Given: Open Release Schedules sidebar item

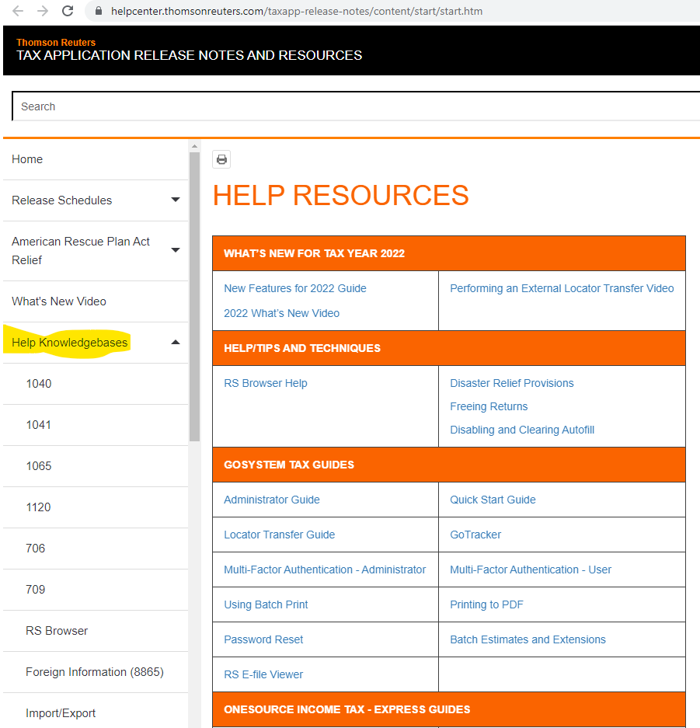Looking at the screenshot, I should click(x=61, y=200).
